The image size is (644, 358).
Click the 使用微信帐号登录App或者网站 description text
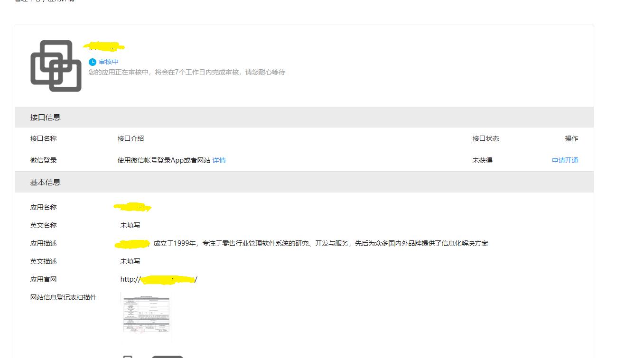pos(164,160)
